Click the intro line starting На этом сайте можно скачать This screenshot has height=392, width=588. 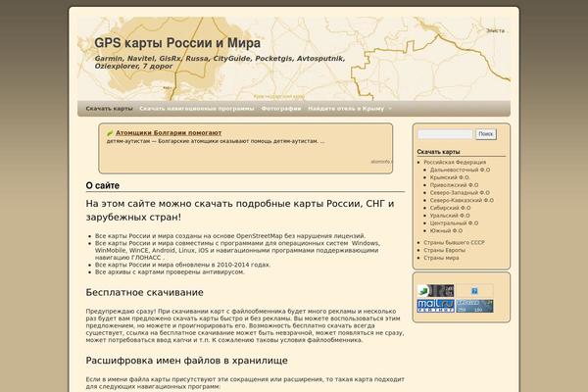point(240,211)
